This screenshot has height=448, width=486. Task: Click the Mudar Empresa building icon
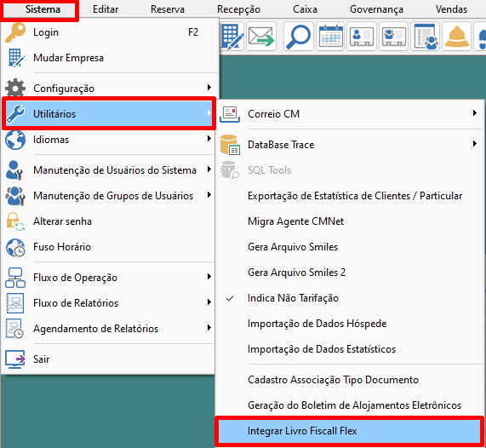(15, 58)
